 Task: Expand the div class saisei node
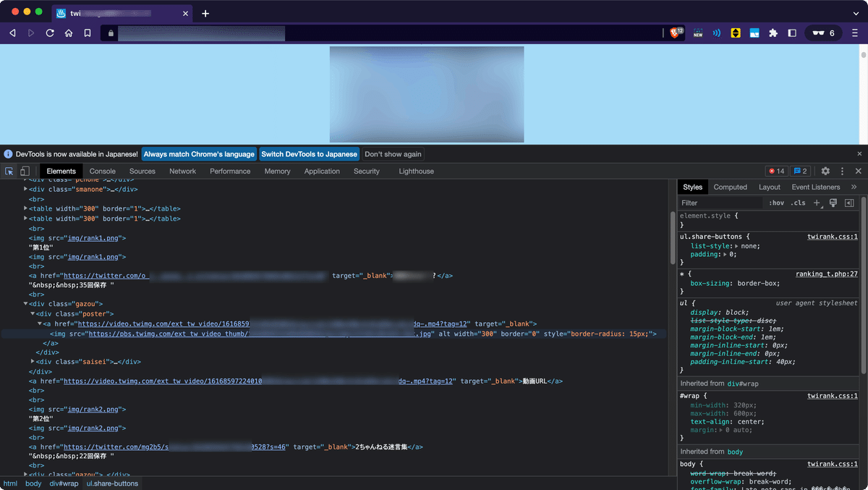(x=33, y=361)
